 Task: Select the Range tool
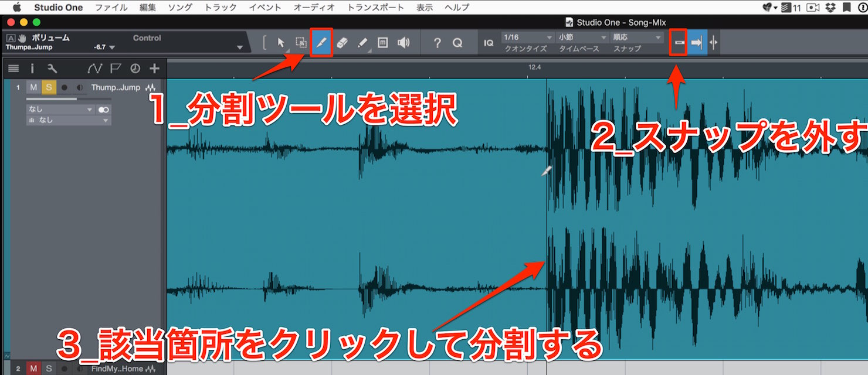pyautogui.click(x=301, y=43)
